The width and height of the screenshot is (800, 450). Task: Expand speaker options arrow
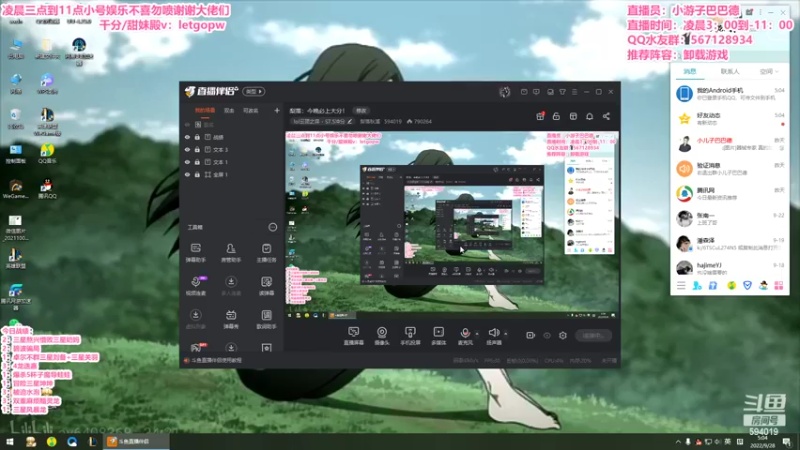tap(506, 334)
